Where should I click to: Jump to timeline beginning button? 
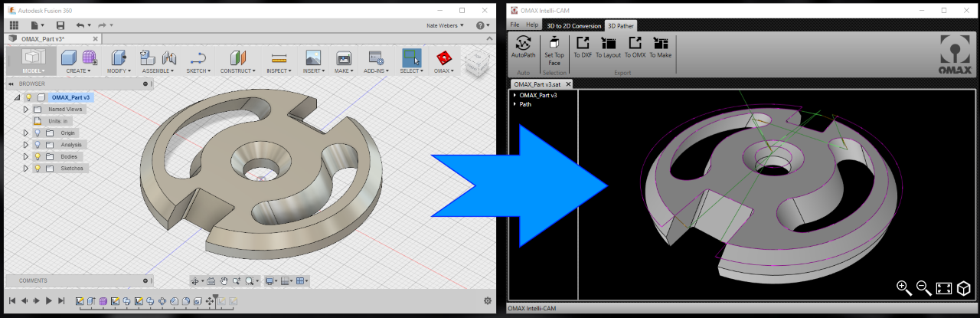(11, 301)
